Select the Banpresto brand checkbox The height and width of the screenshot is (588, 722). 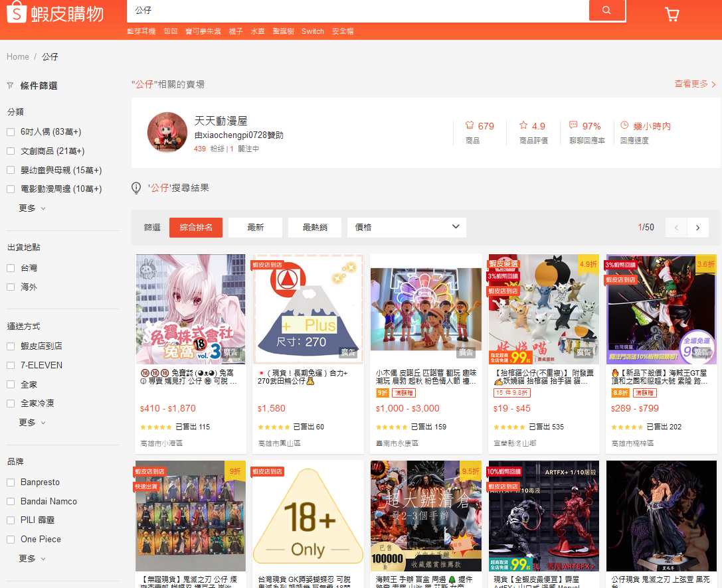tap(11, 482)
